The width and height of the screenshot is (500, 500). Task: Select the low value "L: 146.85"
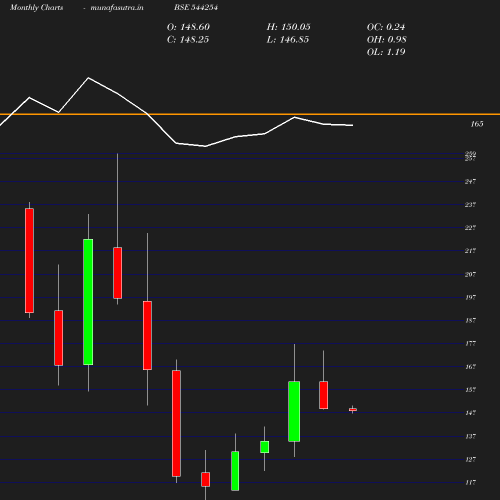(x=288, y=39)
